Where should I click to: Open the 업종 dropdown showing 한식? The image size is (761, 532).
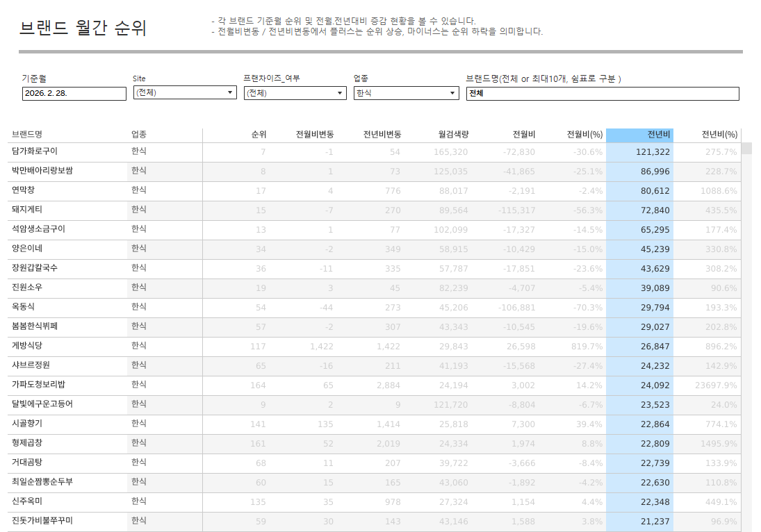point(406,93)
